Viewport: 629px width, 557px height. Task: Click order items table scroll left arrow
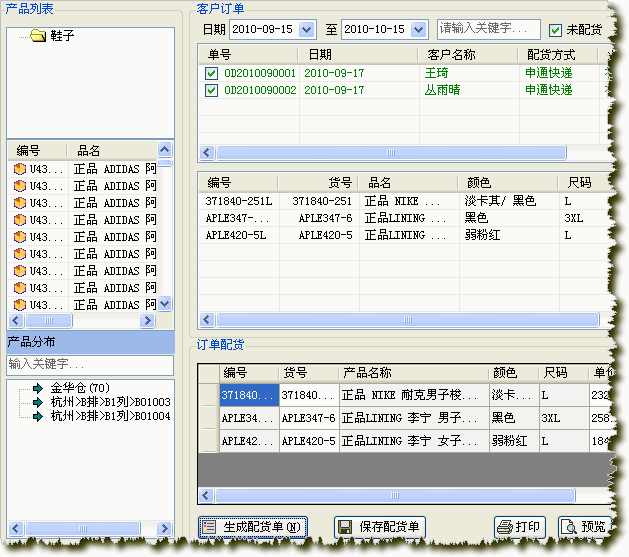(207, 320)
